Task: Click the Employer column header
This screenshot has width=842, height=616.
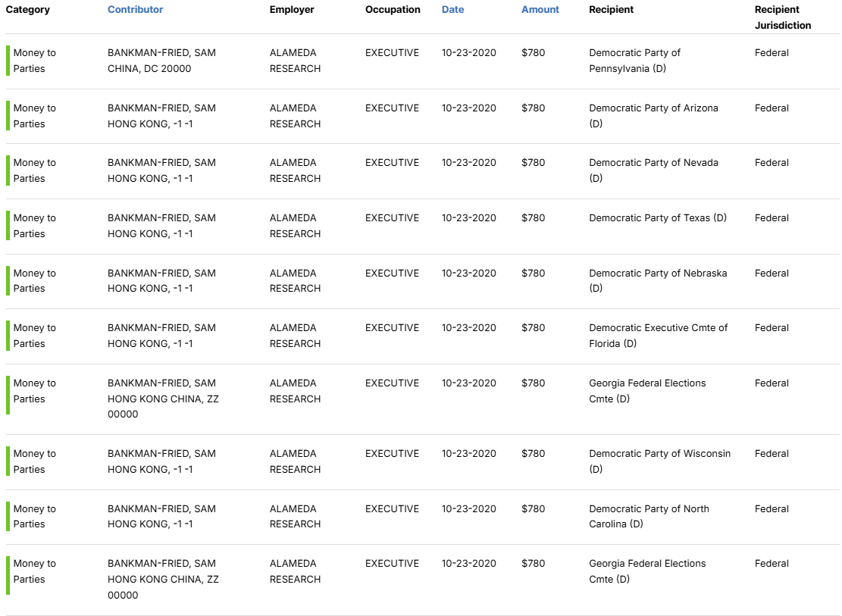Action: point(292,10)
